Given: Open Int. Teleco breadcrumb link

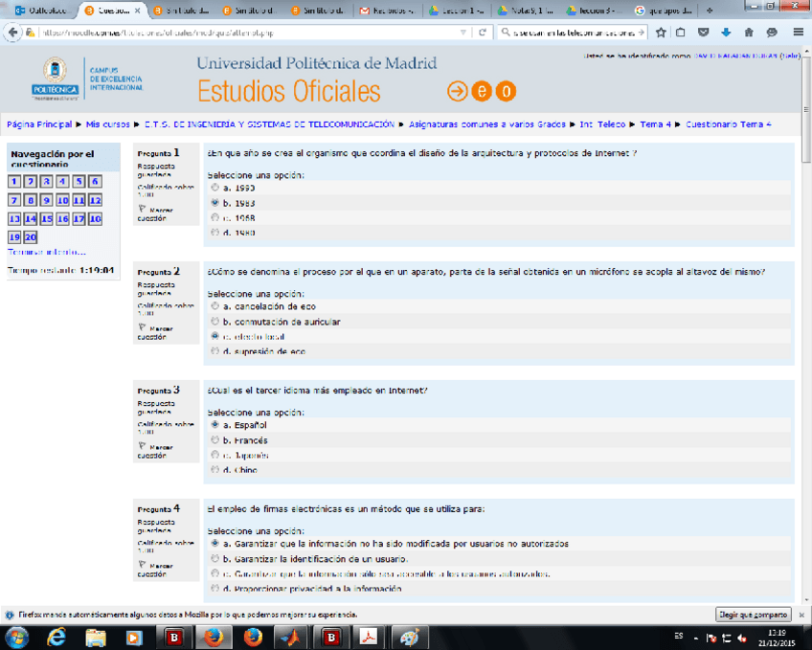Looking at the screenshot, I should coord(602,124).
